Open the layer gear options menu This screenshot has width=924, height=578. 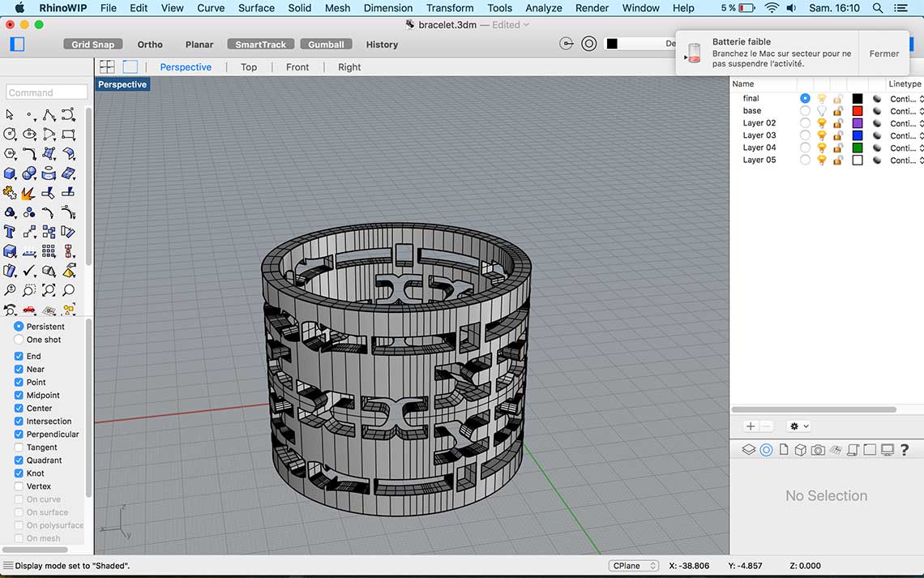tap(800, 426)
